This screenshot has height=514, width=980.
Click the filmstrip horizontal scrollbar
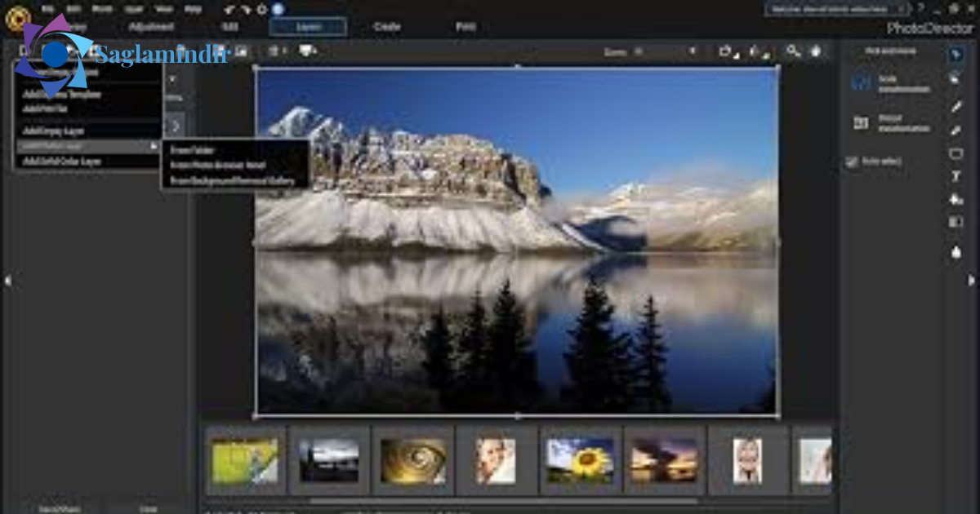(502, 501)
